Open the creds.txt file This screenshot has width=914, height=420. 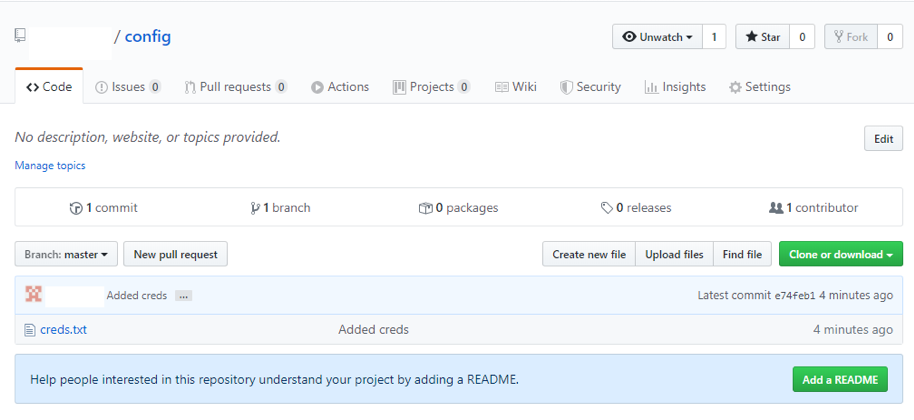(x=63, y=330)
